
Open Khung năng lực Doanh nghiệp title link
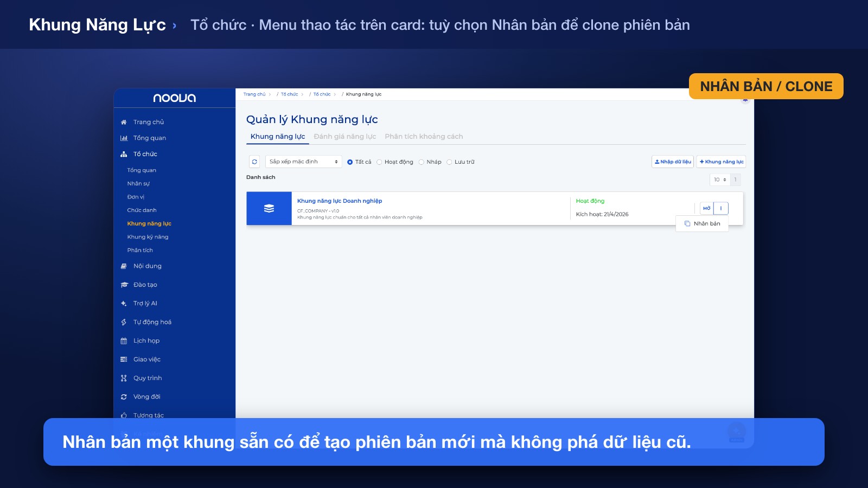[x=340, y=201]
